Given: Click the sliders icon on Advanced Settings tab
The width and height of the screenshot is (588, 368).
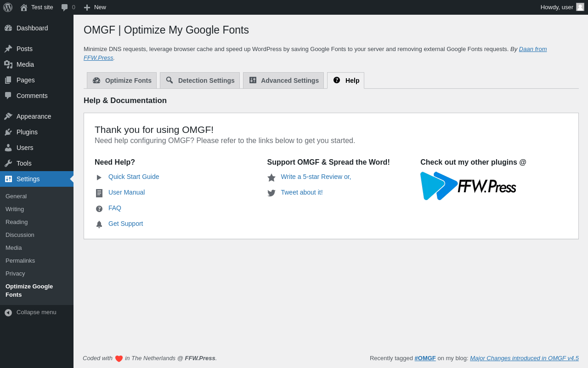Looking at the screenshot, I should [253, 80].
